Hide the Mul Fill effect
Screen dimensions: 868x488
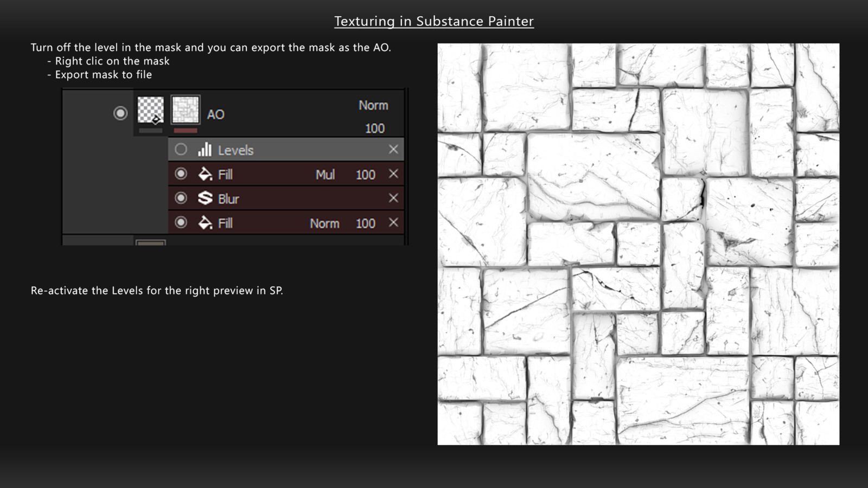click(181, 174)
